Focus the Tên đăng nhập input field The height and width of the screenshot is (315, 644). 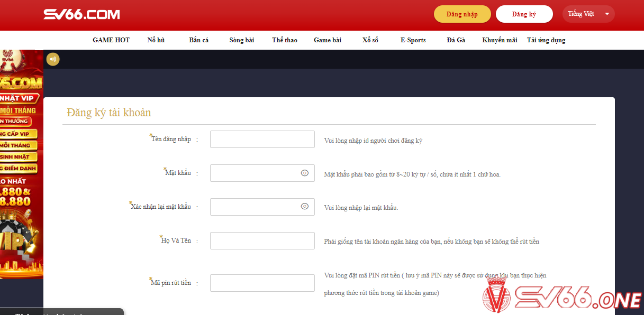(x=262, y=139)
